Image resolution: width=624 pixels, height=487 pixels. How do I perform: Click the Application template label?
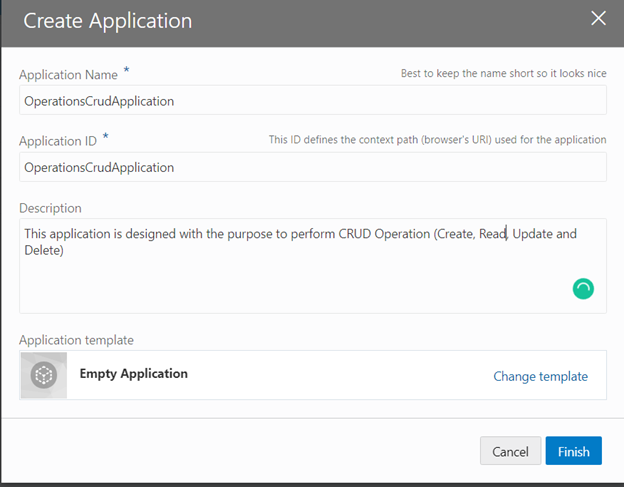76,340
